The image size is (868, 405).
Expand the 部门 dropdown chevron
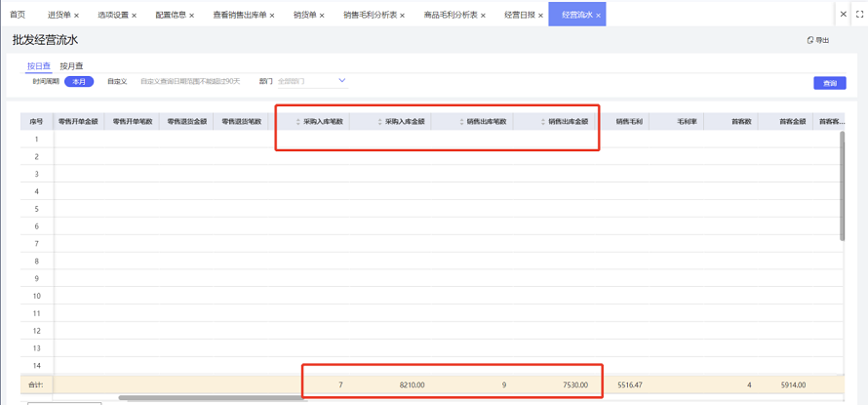(x=342, y=81)
